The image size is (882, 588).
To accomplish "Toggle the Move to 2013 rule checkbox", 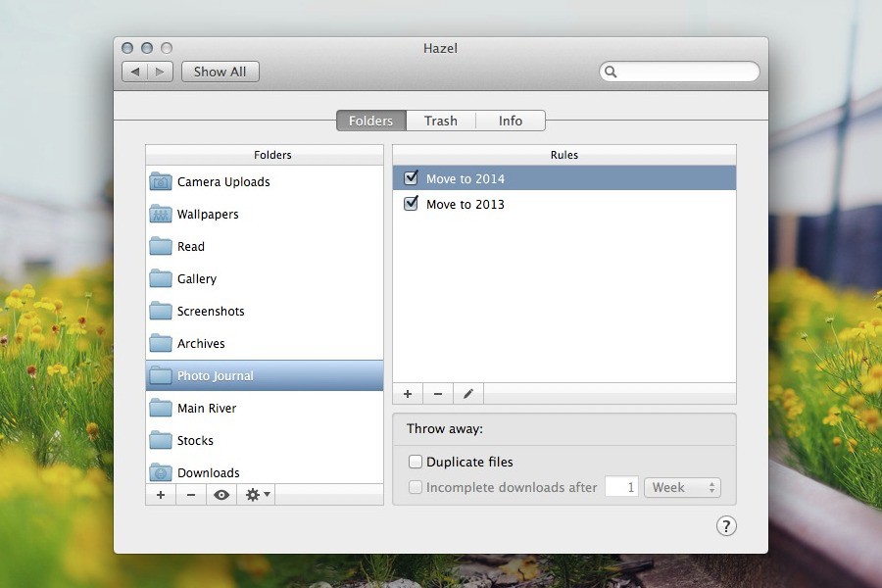I will tap(412, 203).
